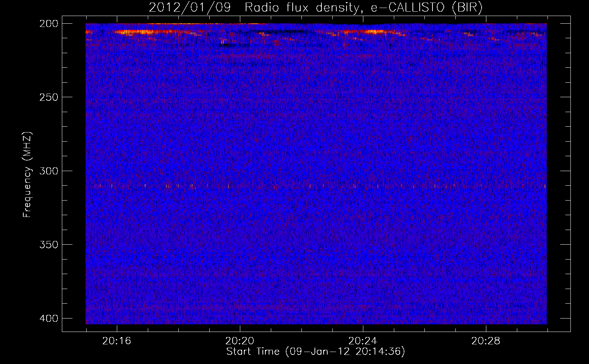Click the 350 frequency tick label
589x364 pixels.
point(48,244)
